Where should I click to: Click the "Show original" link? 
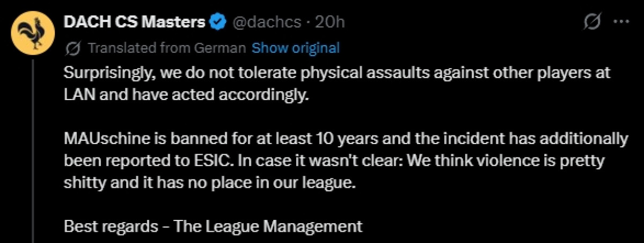click(296, 48)
